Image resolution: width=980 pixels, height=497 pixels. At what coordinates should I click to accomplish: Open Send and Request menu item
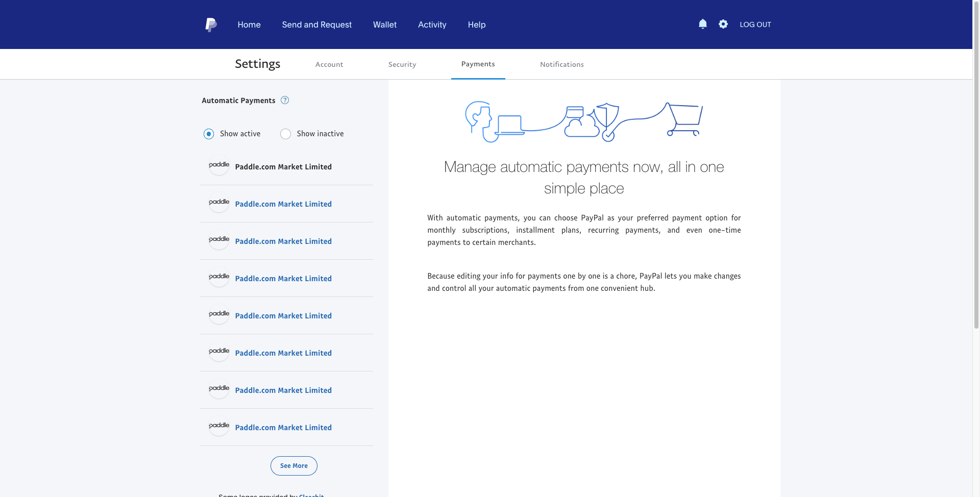coord(317,24)
